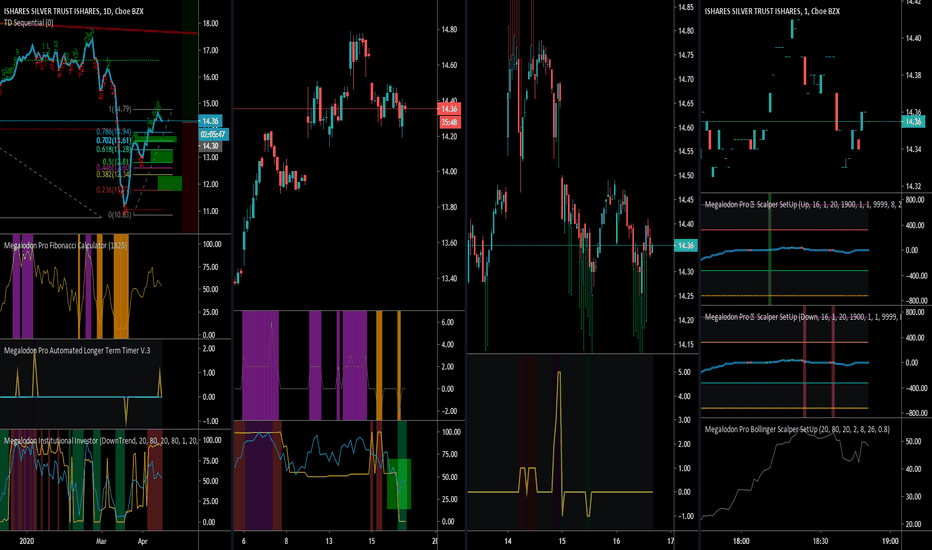Select the 0.5 Fibonacci retracement label

[116, 162]
